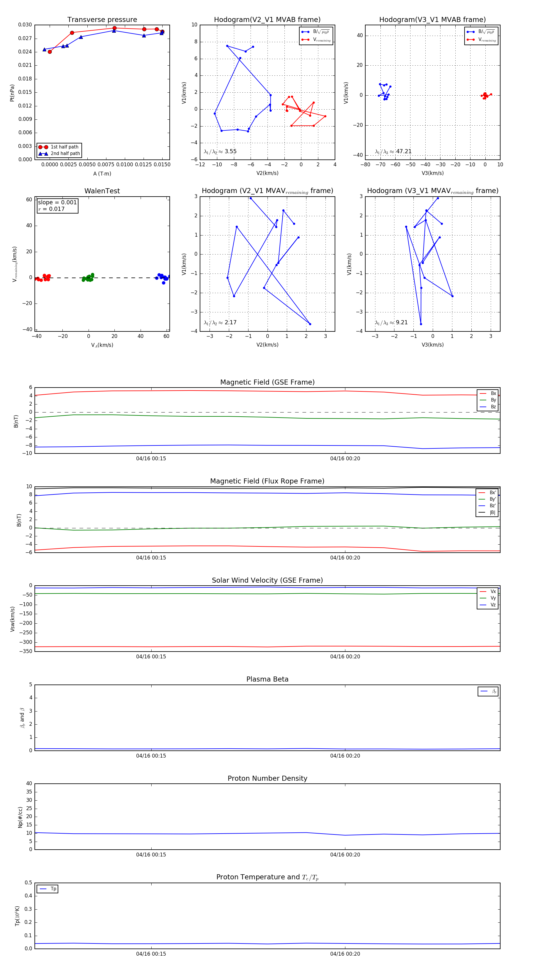
Task: Click the 'Proton Temperature and Te/Tp' title
Action: click(x=267, y=877)
